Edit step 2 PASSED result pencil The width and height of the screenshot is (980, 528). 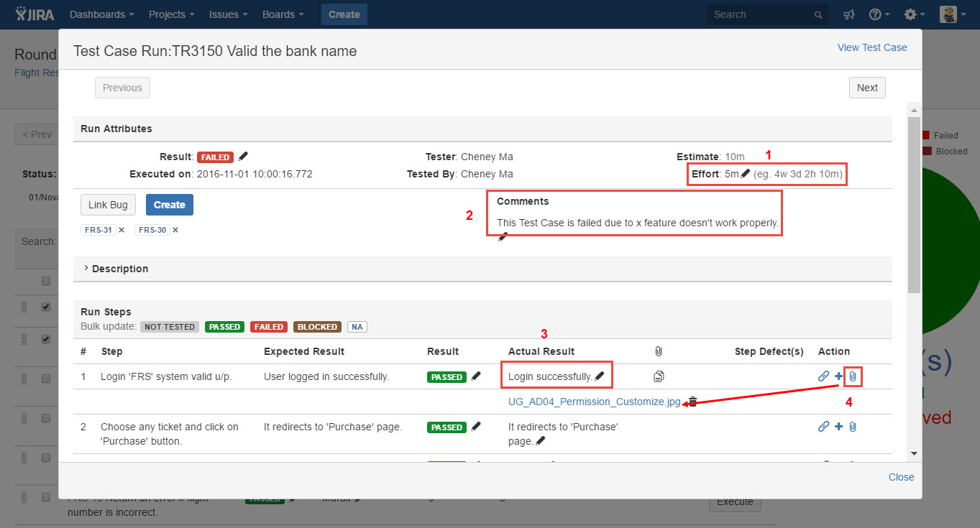pyautogui.click(x=475, y=426)
